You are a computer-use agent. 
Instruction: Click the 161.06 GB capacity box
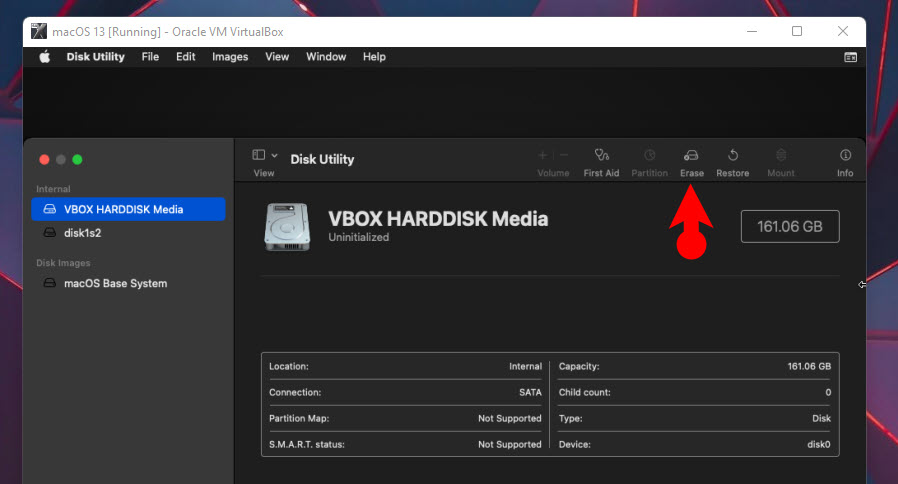click(790, 227)
